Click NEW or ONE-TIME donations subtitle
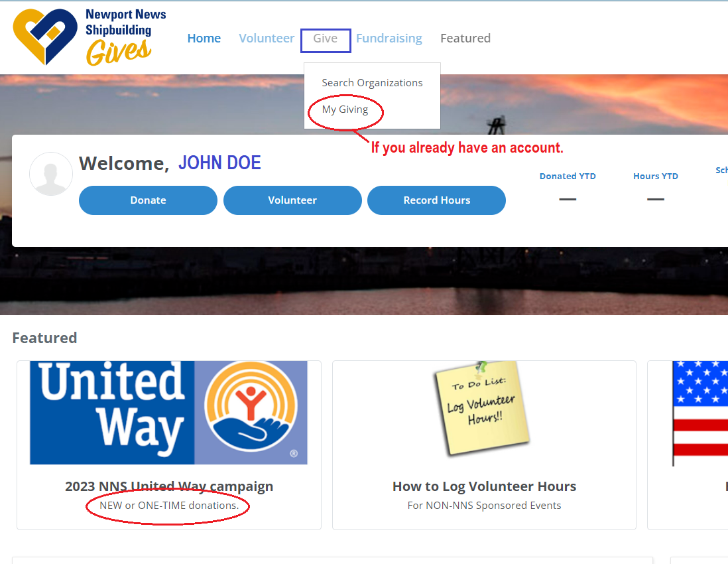Screen dimensions: 728x564 click(169, 506)
